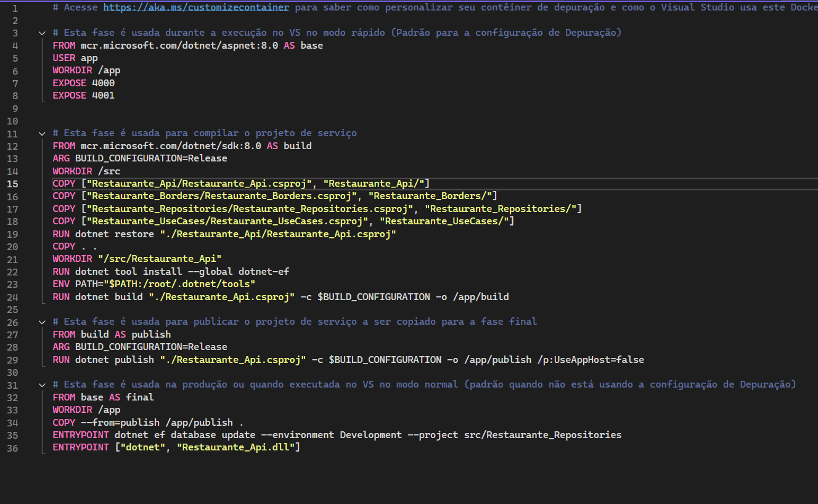The width and height of the screenshot is (818, 504).
Task: Click the 'RUN dotnet build' line
Action: pos(281,297)
